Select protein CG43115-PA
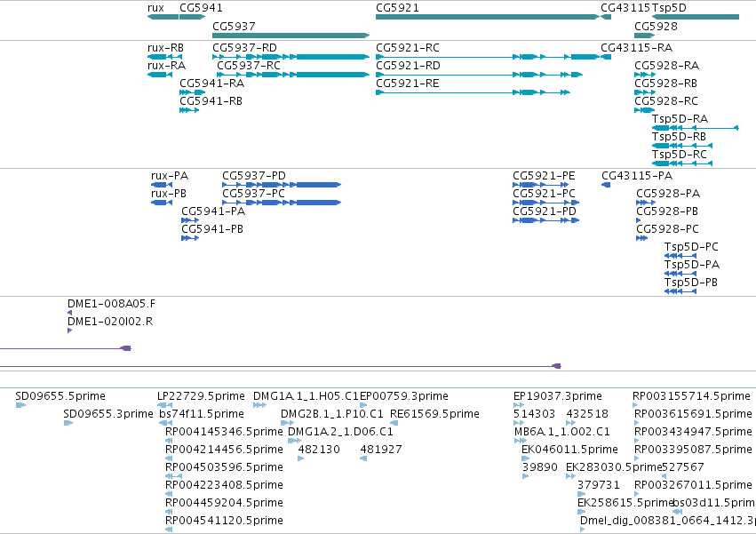Screen dimensions: 756x534 (606, 185)
